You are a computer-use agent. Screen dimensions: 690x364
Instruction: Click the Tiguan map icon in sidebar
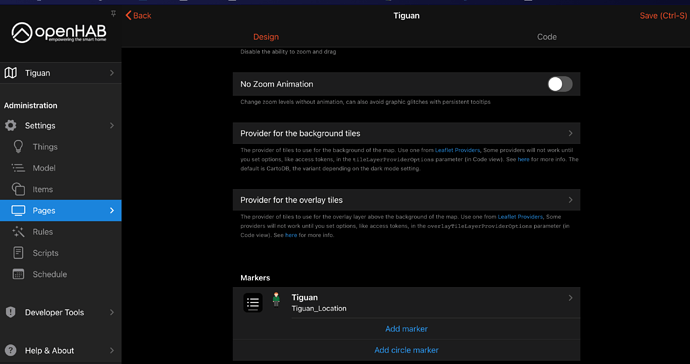(x=11, y=73)
